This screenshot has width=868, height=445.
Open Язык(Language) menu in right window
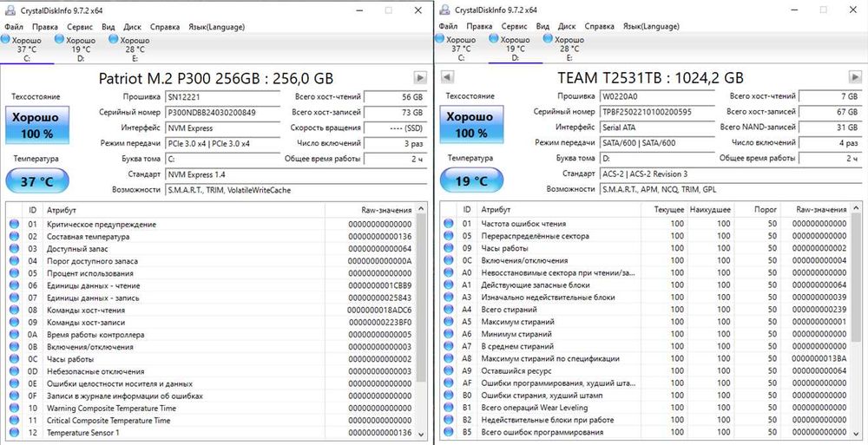651,26
